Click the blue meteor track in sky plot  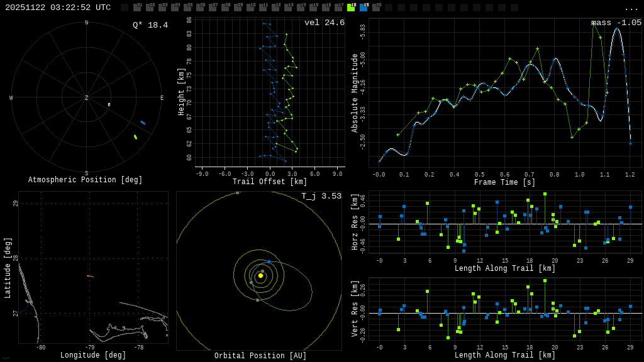click(143, 123)
